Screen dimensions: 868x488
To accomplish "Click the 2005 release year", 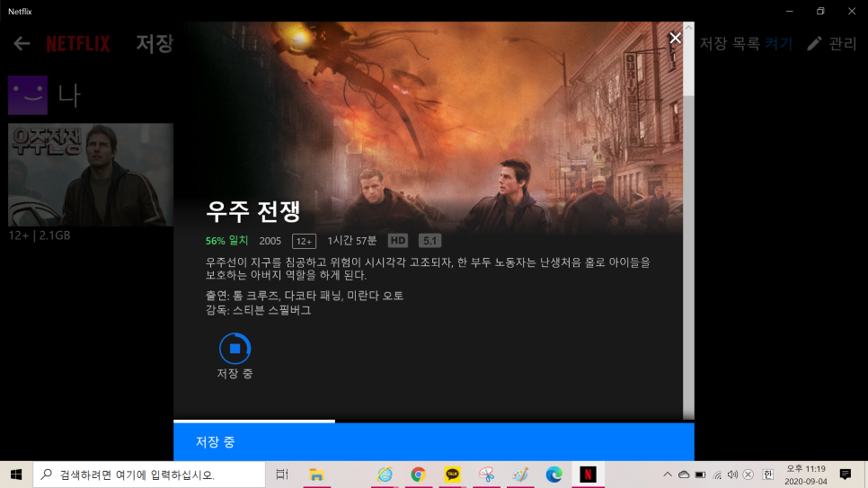I will 270,241.
